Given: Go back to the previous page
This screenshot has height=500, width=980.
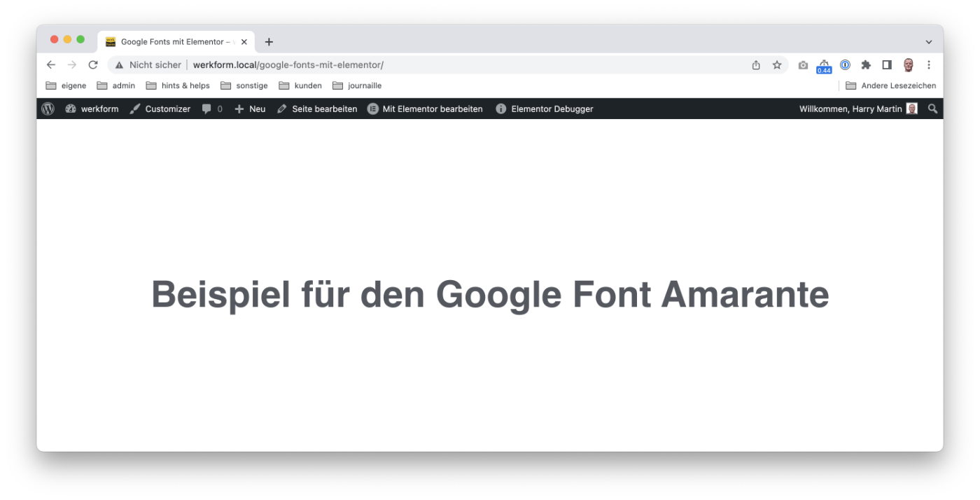Looking at the screenshot, I should coord(51,65).
